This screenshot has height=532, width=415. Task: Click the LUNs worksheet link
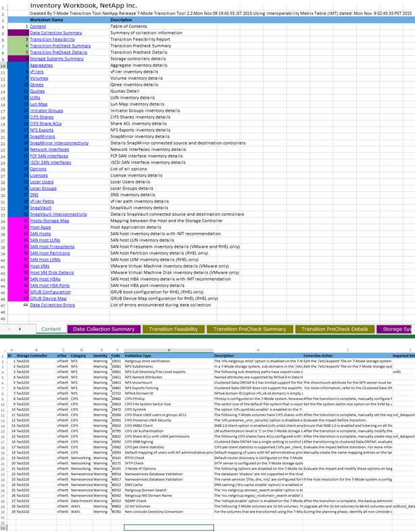coord(35,97)
